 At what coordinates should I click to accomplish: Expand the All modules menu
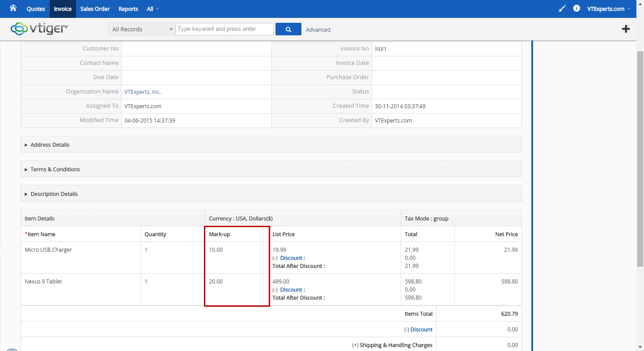tap(153, 9)
